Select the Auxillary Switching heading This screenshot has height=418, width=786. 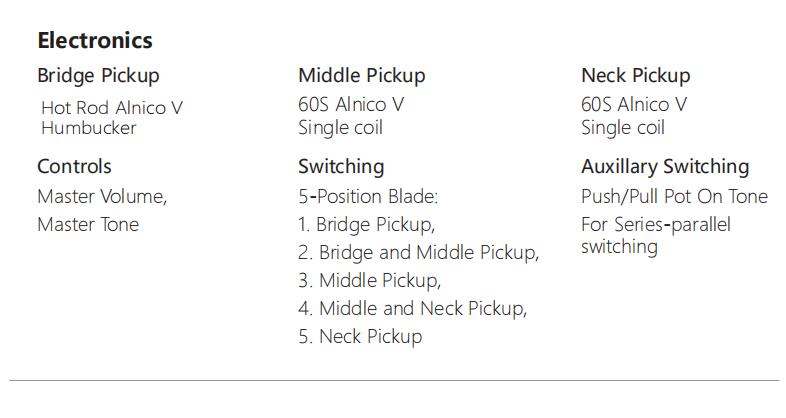[664, 167]
